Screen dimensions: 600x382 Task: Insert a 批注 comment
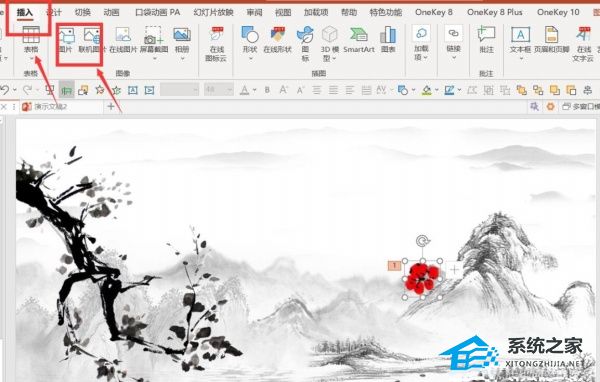tap(486, 39)
